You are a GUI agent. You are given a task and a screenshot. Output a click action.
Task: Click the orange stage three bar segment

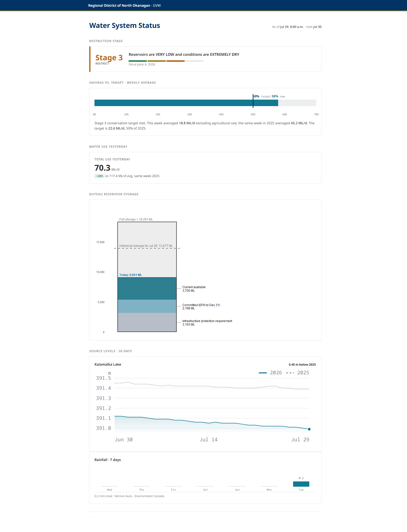point(175,61)
